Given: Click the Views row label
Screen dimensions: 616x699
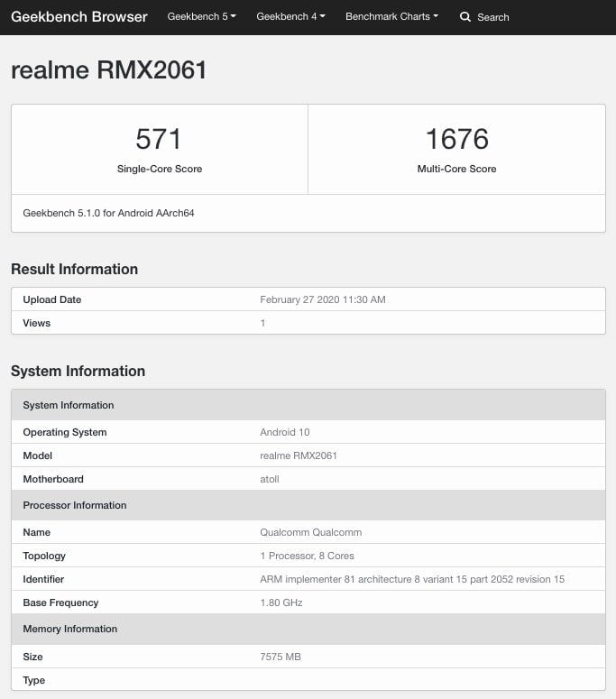Looking at the screenshot, I should pyautogui.click(x=37, y=323).
